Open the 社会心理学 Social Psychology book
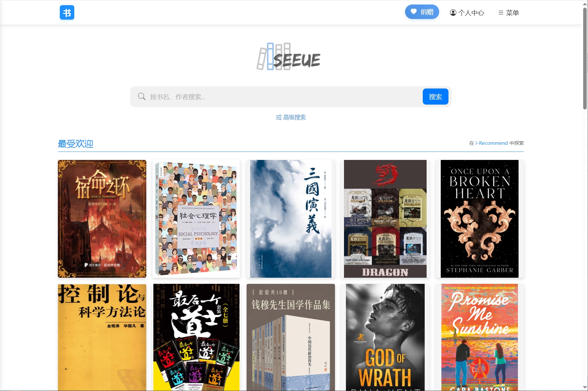The image size is (588, 391). click(196, 219)
